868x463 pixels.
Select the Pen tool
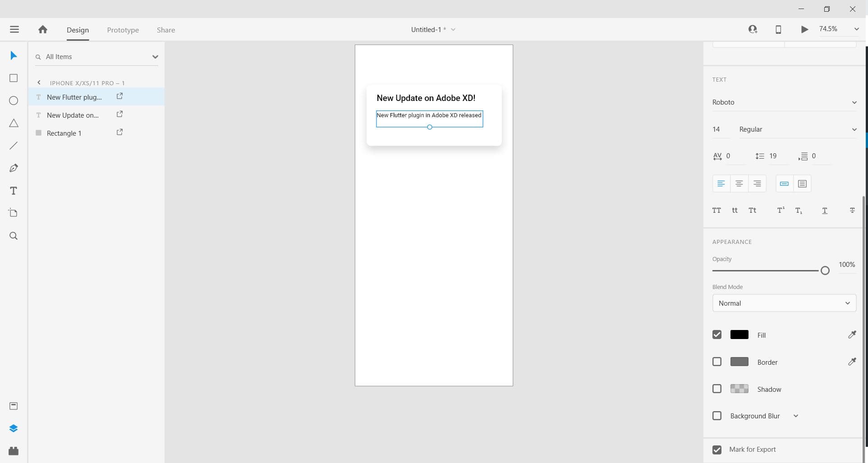tap(13, 168)
